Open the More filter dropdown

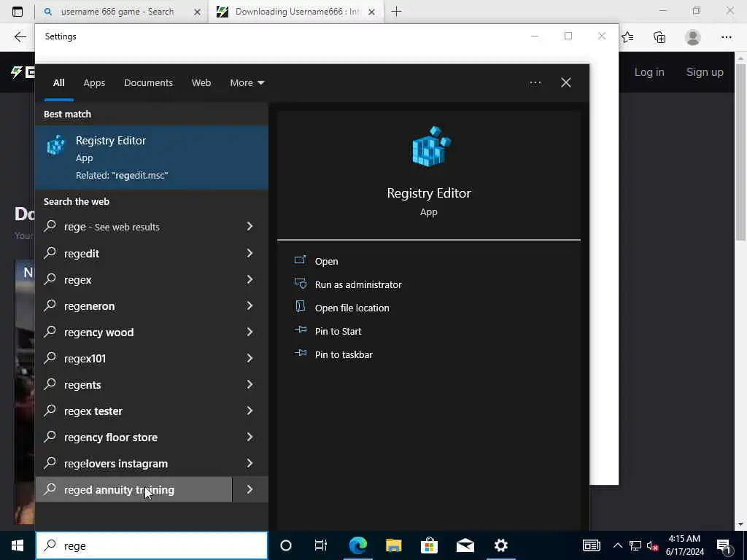click(247, 83)
